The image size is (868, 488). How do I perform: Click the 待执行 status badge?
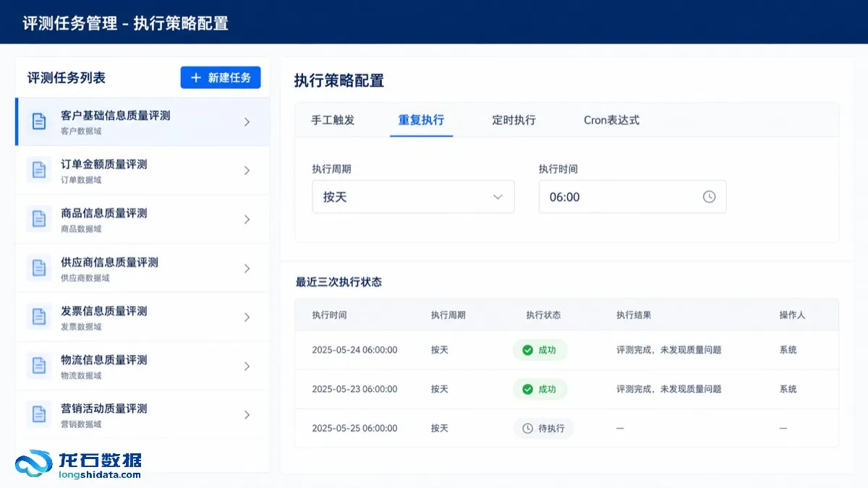pyautogui.click(x=544, y=428)
